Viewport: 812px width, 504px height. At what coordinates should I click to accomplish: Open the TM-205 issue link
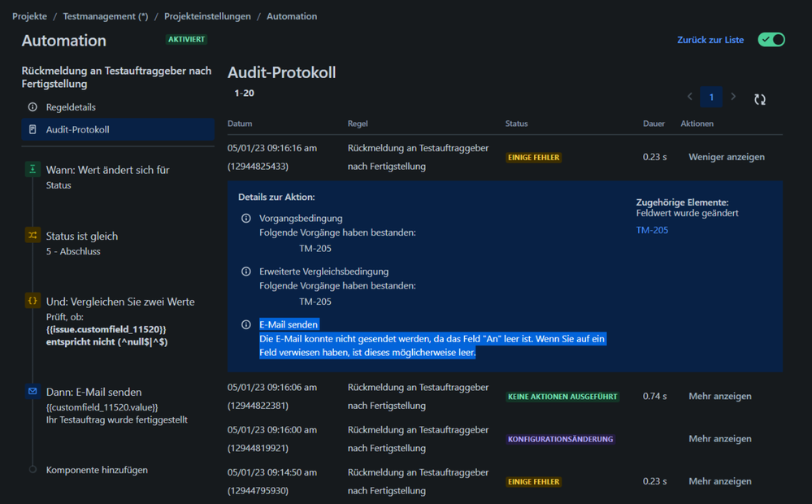[x=651, y=229]
